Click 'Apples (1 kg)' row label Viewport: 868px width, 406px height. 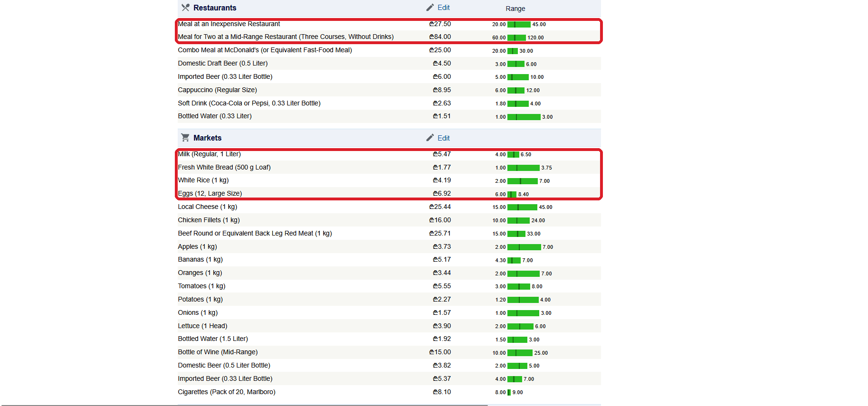coord(198,246)
